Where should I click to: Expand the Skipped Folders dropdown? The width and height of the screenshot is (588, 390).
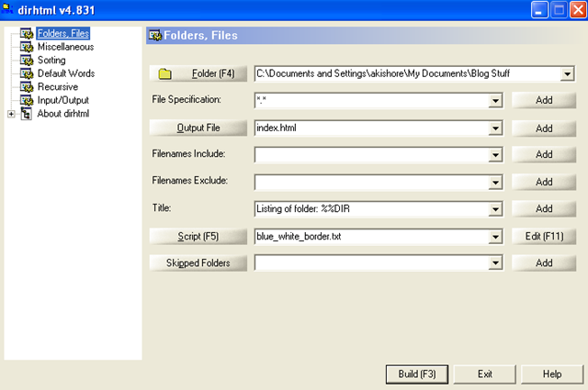pyautogui.click(x=495, y=263)
